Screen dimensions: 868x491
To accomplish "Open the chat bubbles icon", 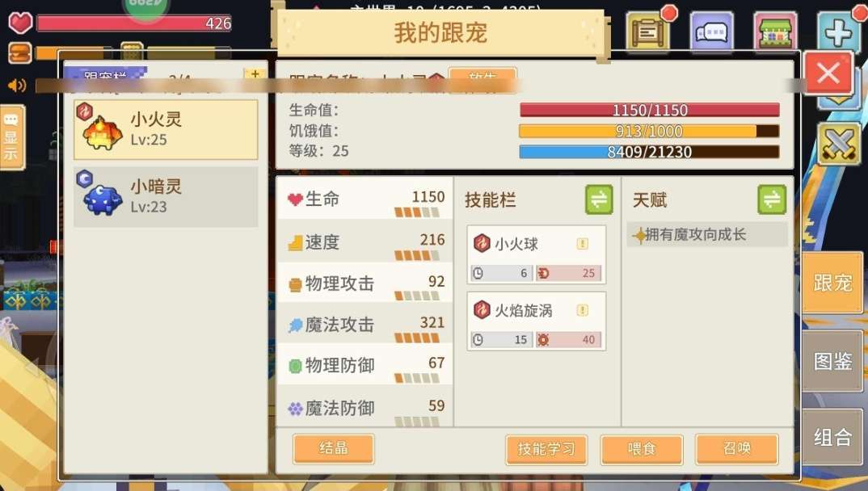I will tap(711, 32).
